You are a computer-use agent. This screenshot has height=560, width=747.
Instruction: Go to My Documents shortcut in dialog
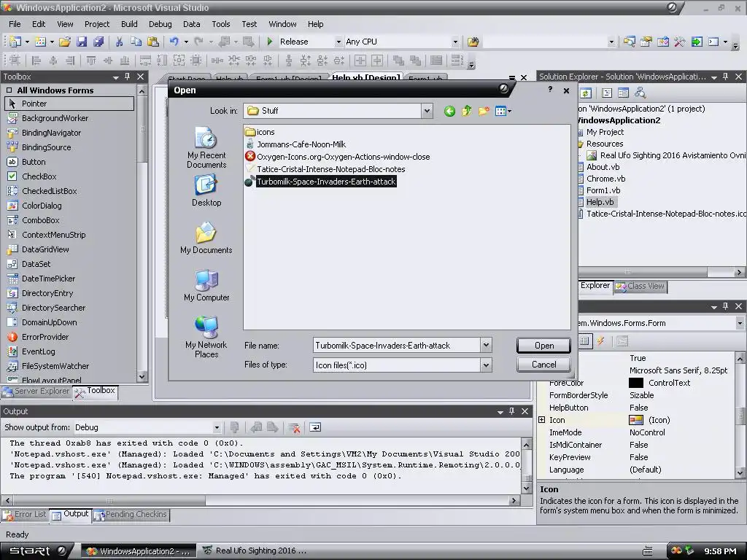pyautogui.click(x=206, y=238)
